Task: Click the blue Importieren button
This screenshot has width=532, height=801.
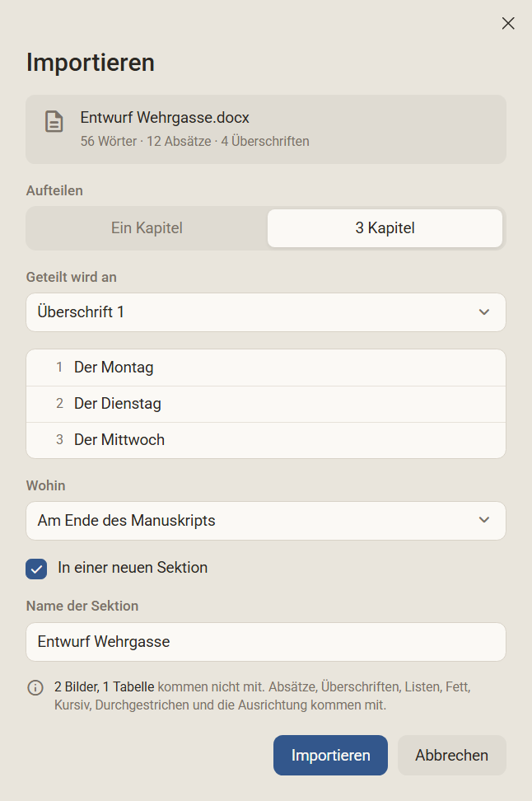Action: coord(330,755)
